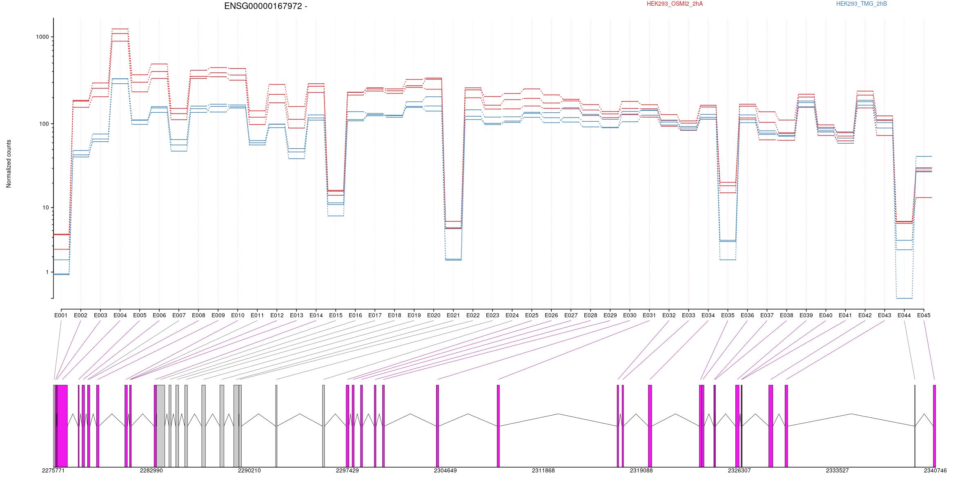
Task: Select exon bin label E002
Action: point(80,315)
